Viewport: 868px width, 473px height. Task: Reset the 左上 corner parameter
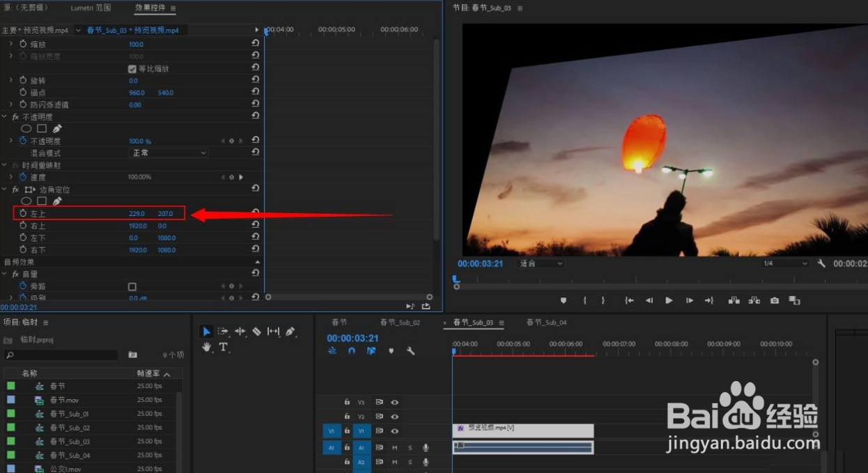pyautogui.click(x=255, y=213)
